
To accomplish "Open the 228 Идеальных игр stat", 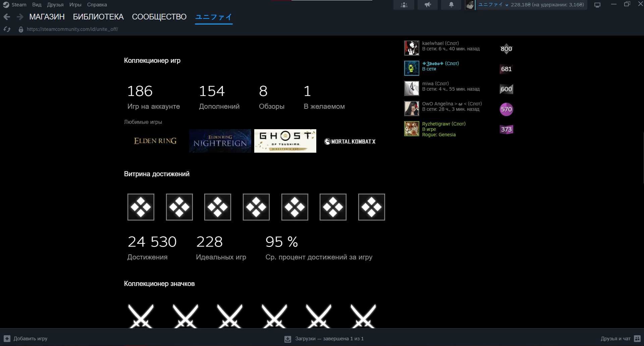I will pos(221,248).
